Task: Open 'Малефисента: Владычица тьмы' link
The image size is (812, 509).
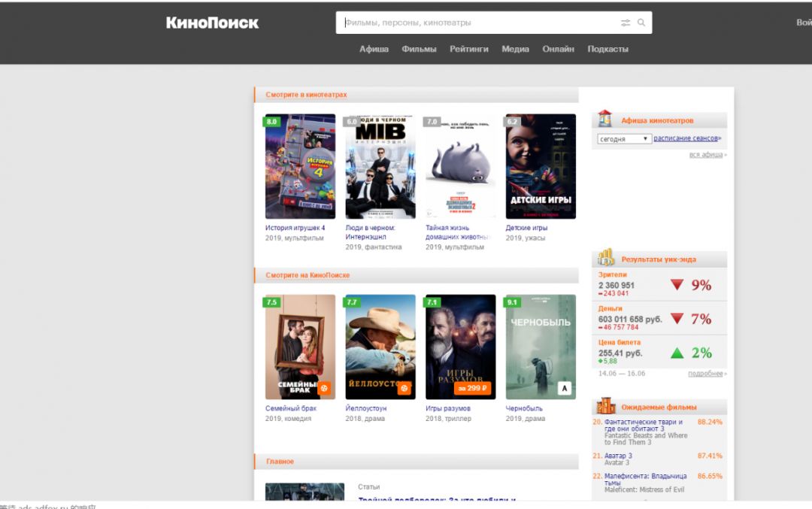Action: [645, 479]
